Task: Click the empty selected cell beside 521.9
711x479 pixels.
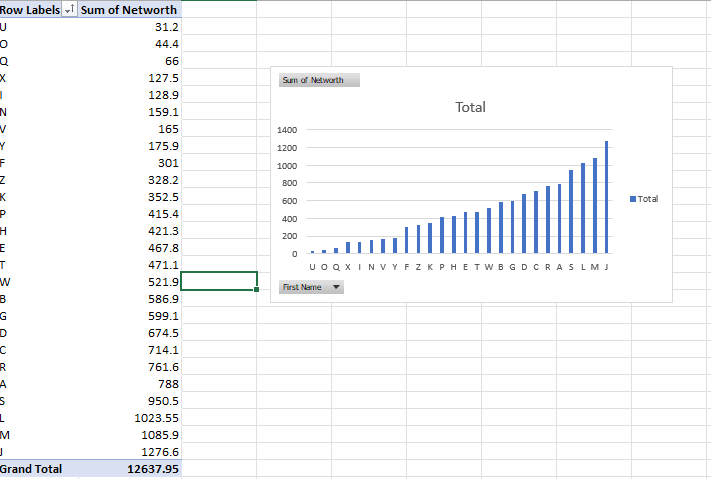Action: [x=219, y=281]
